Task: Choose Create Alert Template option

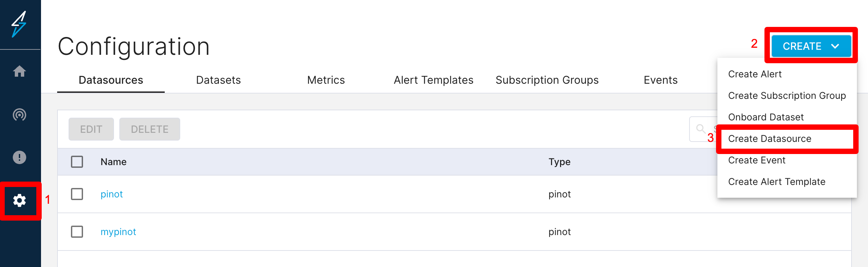Action: pos(776,182)
